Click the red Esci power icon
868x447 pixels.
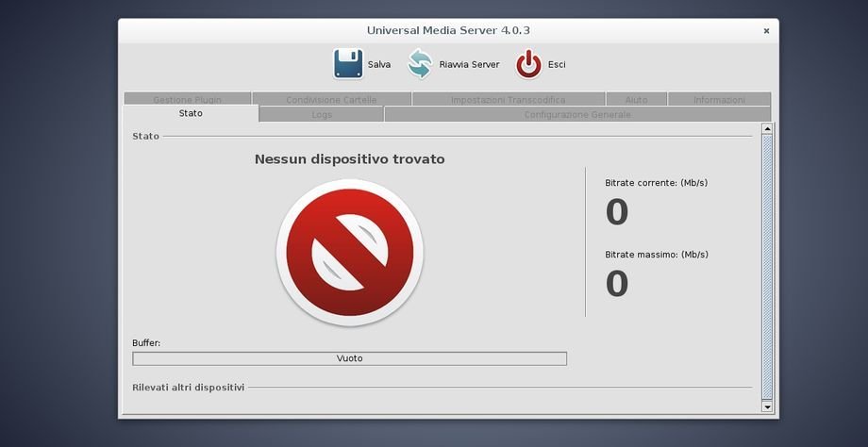528,64
